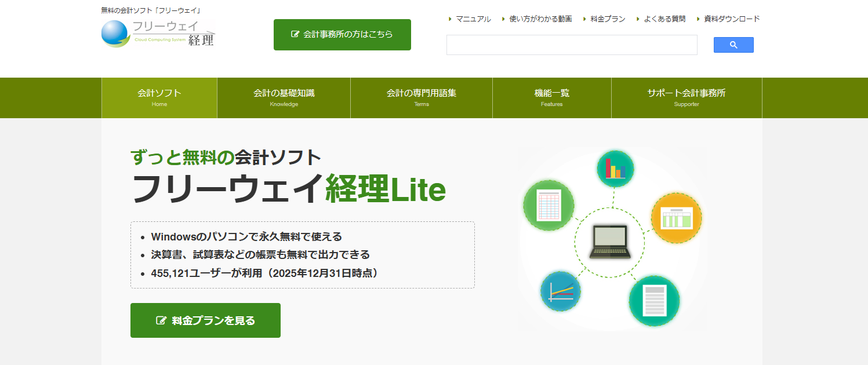Image resolution: width=868 pixels, height=365 pixels.
Task: Select the サポート会計事務所 tab
Action: pyautogui.click(x=687, y=97)
